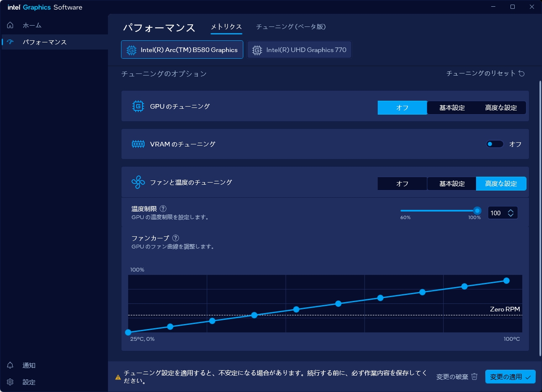This screenshot has height=392, width=542.
Task: Click the temperature limit stepper arrows
Action: 510,213
